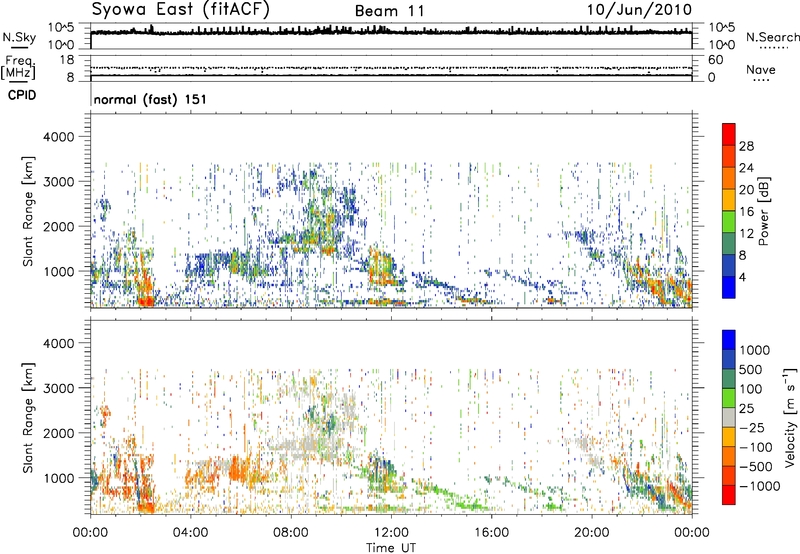
Task: Click the 'Time UT' axis title
Action: coord(391,548)
